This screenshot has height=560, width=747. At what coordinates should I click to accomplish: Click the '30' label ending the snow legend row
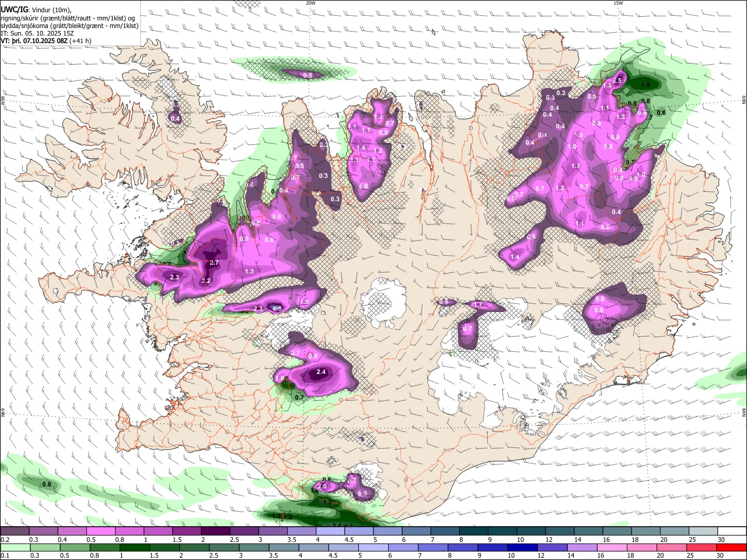721,540
